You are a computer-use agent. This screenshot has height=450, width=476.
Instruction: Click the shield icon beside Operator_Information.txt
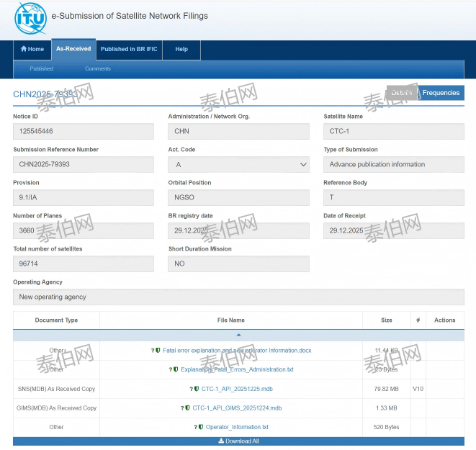201,427
